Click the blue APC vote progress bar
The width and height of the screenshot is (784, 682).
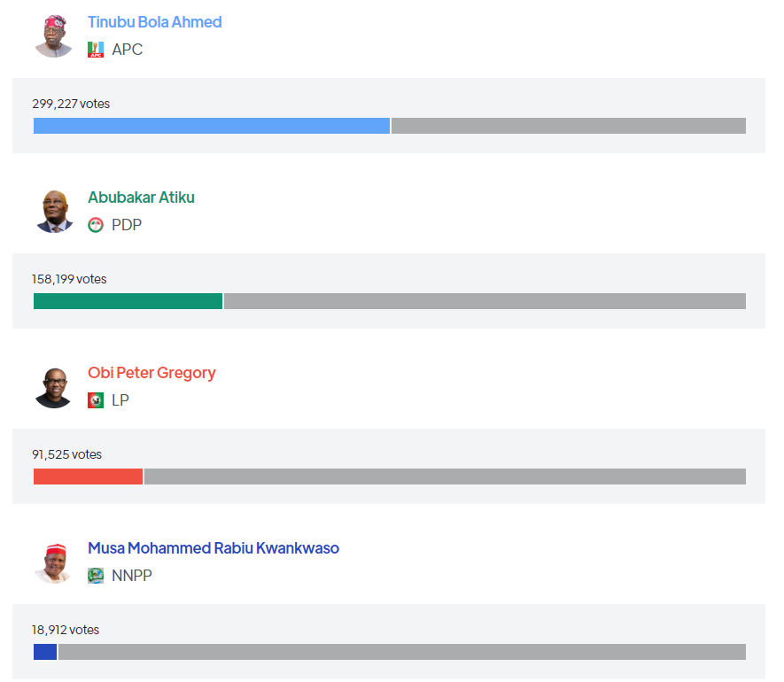(212, 126)
